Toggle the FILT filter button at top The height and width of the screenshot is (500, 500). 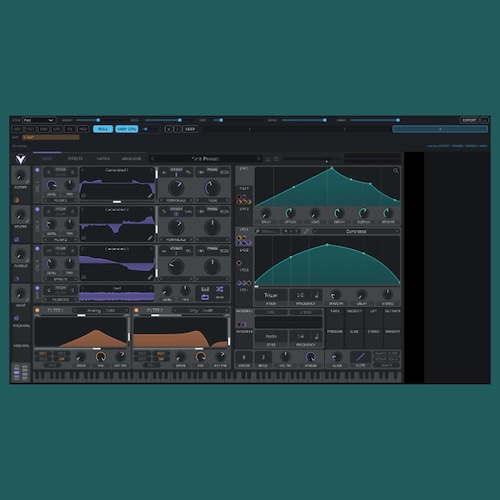pos(31,129)
